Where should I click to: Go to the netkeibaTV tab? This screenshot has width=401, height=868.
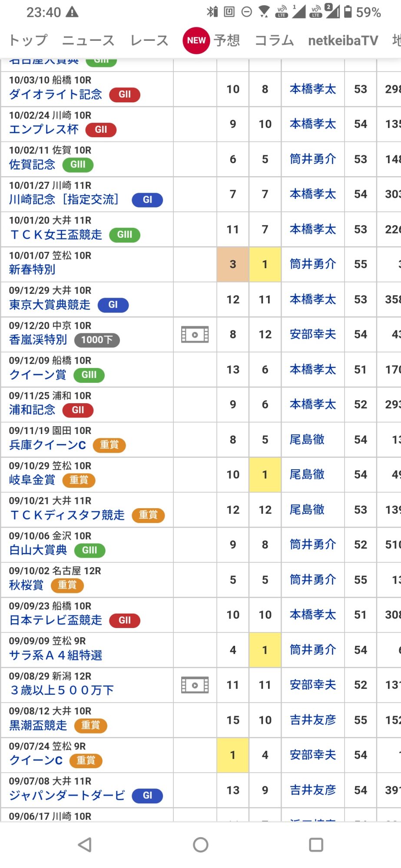[343, 40]
